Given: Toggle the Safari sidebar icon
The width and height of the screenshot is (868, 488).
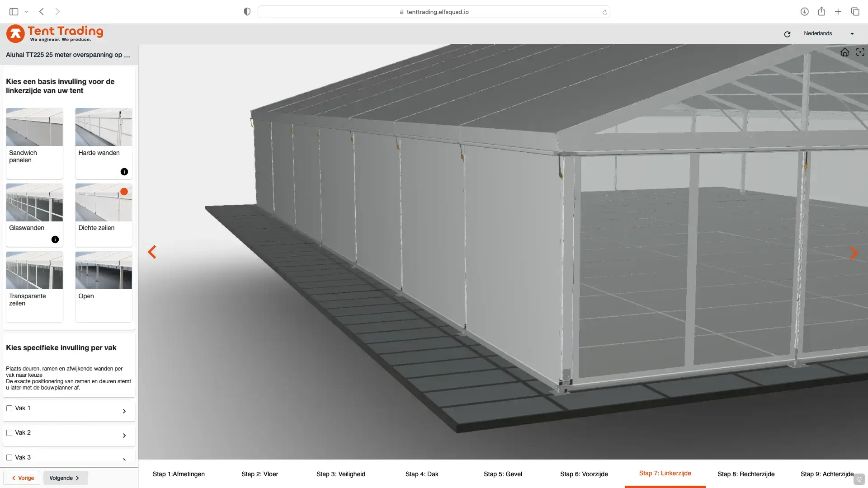Looking at the screenshot, I should pyautogui.click(x=14, y=12).
